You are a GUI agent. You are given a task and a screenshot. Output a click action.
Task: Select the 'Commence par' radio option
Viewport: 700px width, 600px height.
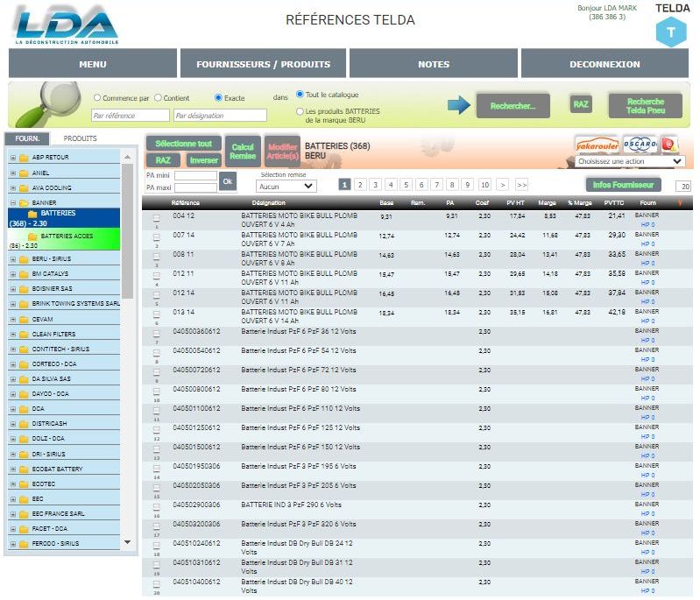click(97, 98)
